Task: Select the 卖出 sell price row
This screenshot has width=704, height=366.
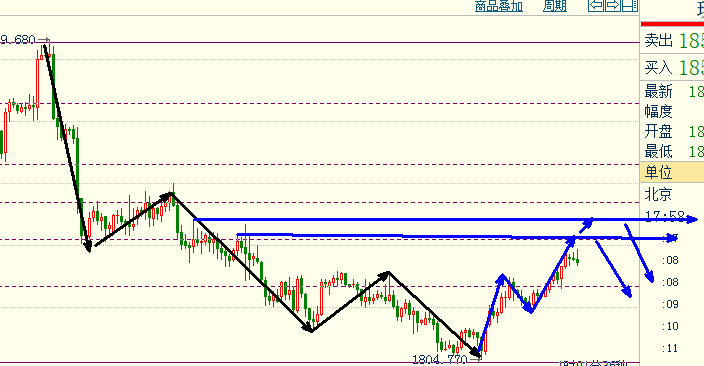Action: 672,40
